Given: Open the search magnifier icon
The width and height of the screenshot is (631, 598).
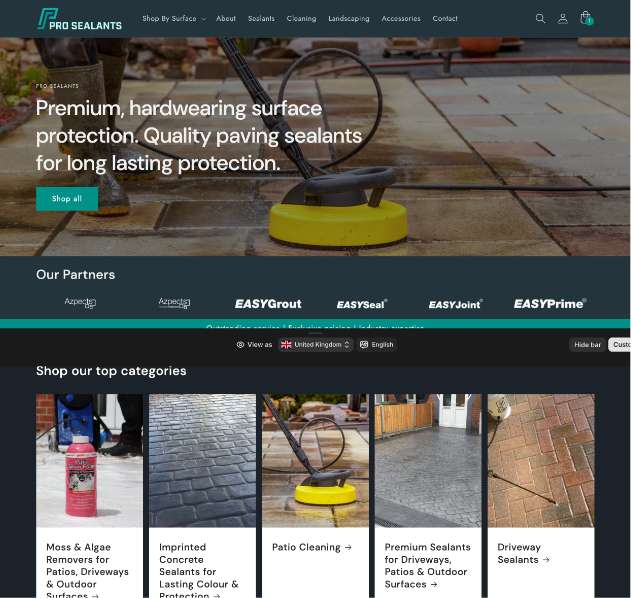Looking at the screenshot, I should pyautogui.click(x=540, y=19).
